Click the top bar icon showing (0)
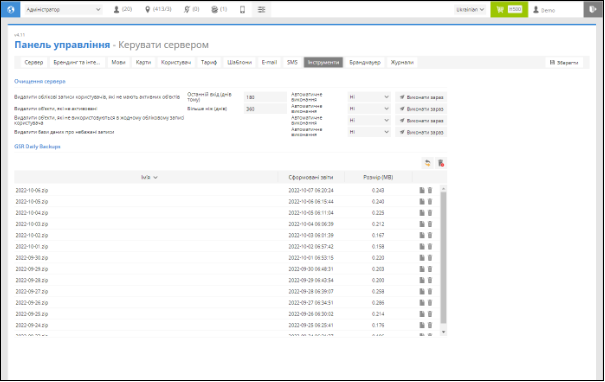 pyautogui.click(x=192, y=10)
